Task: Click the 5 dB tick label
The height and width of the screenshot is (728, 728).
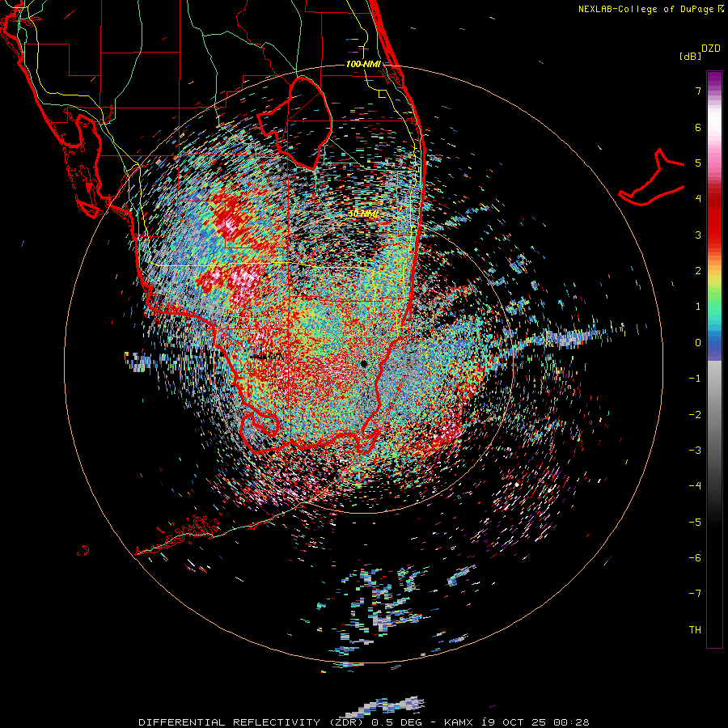Action: pyautogui.click(x=698, y=163)
